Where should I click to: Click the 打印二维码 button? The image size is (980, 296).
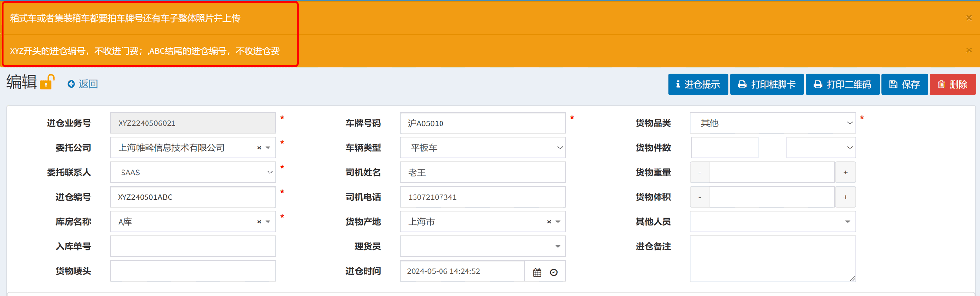[x=842, y=84]
